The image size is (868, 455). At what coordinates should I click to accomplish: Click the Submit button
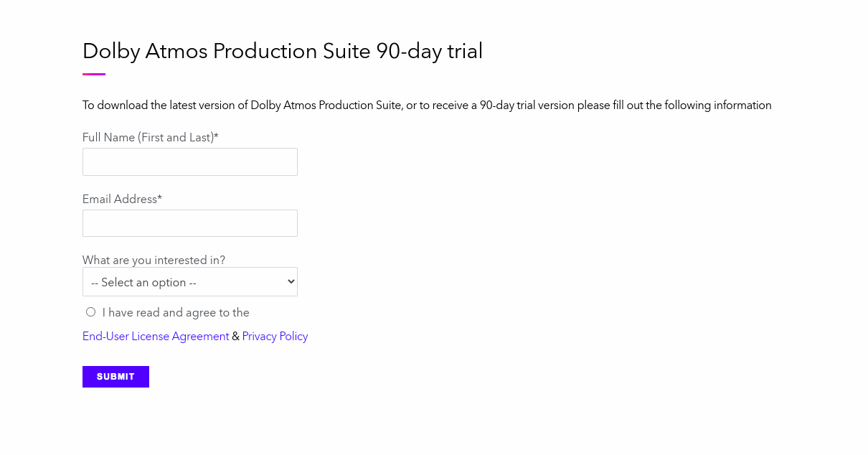point(115,377)
